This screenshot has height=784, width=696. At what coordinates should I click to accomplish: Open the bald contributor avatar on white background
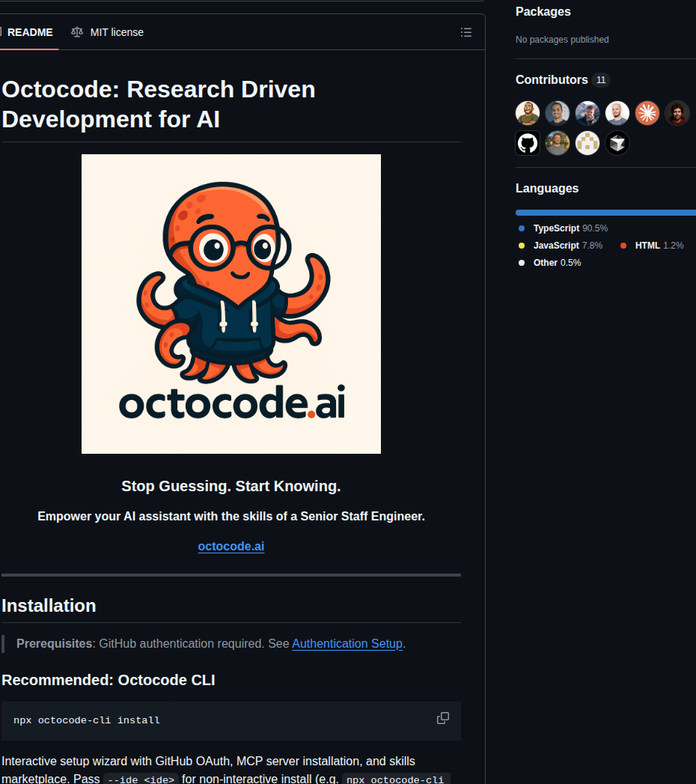(617, 113)
